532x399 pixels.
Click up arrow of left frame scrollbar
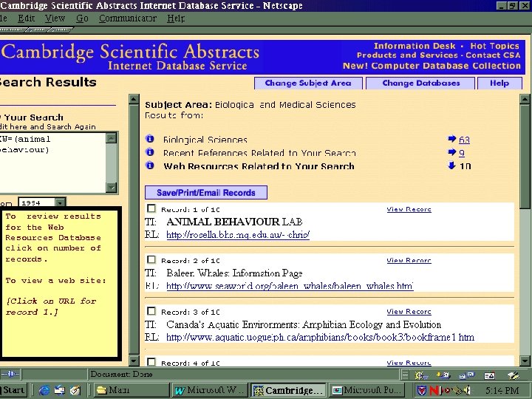(134, 100)
